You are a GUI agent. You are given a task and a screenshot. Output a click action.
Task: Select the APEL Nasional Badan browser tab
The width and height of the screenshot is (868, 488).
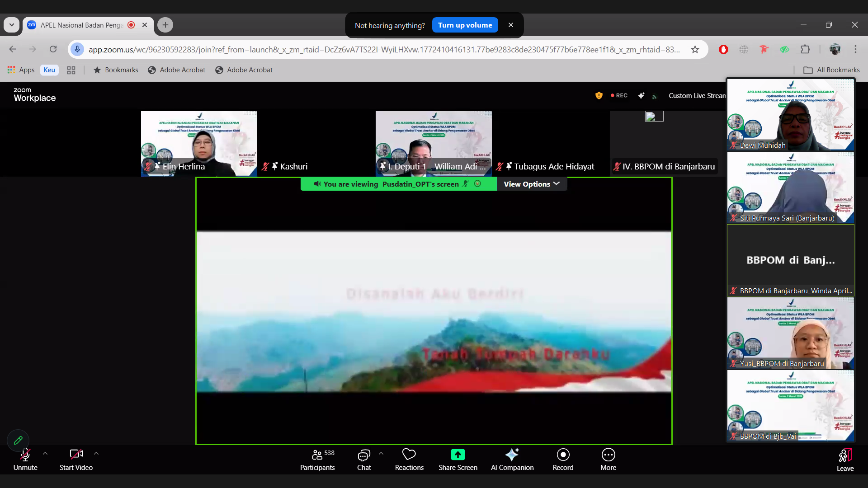(81, 25)
